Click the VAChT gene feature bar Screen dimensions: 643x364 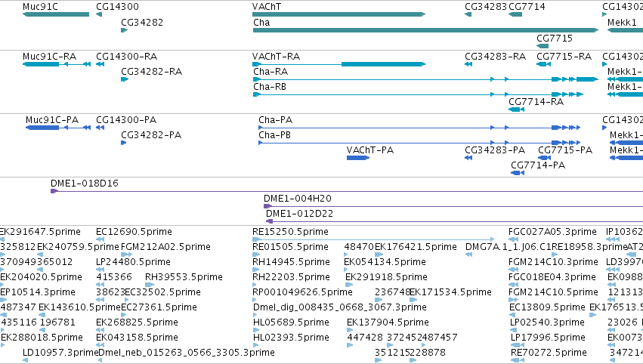[339, 14]
